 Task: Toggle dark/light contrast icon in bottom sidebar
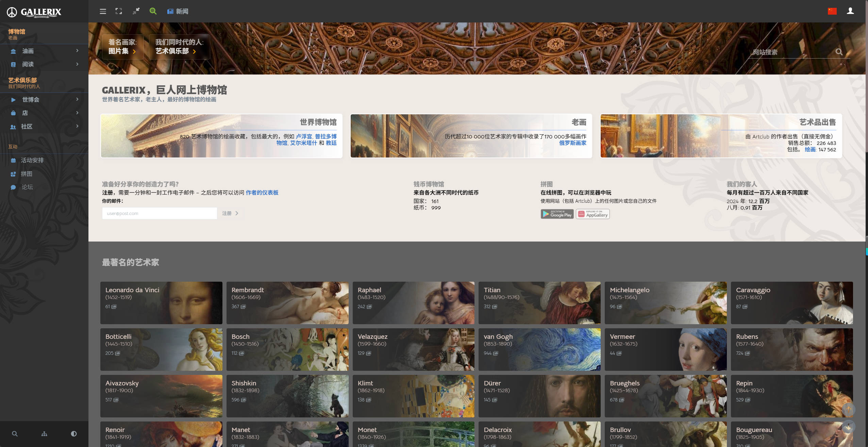pyautogui.click(x=73, y=434)
